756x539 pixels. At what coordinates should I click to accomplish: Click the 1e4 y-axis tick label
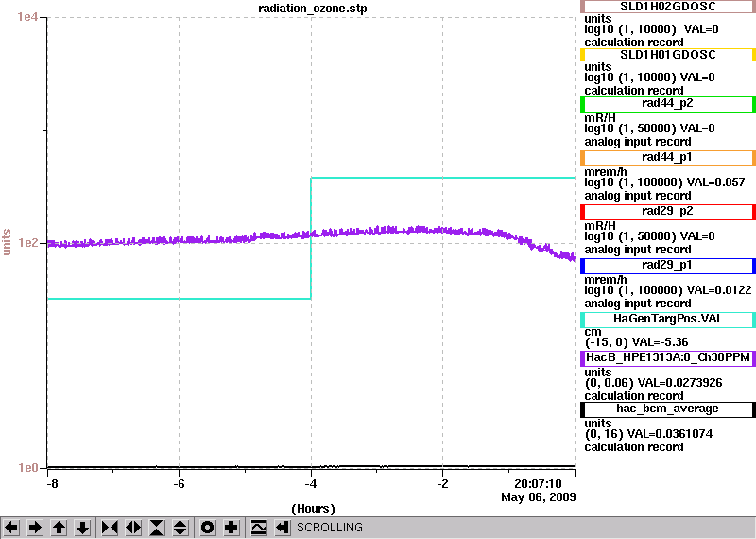pyautogui.click(x=27, y=17)
